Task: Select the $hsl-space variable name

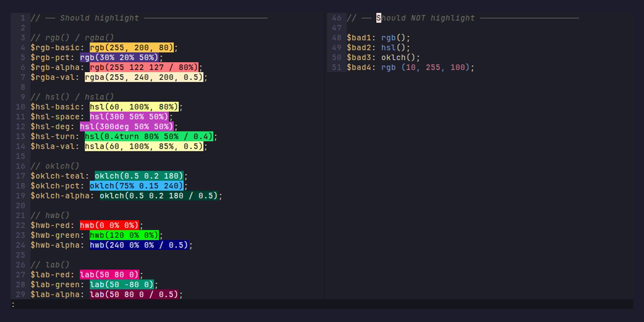Action: (55, 116)
